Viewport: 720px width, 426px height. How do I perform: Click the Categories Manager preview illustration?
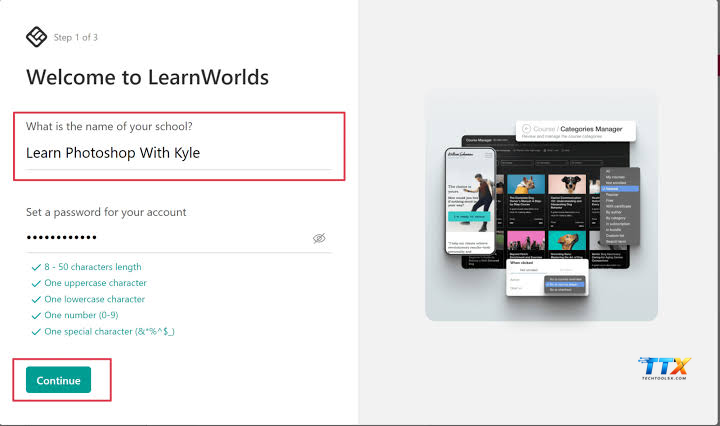[x=541, y=205]
